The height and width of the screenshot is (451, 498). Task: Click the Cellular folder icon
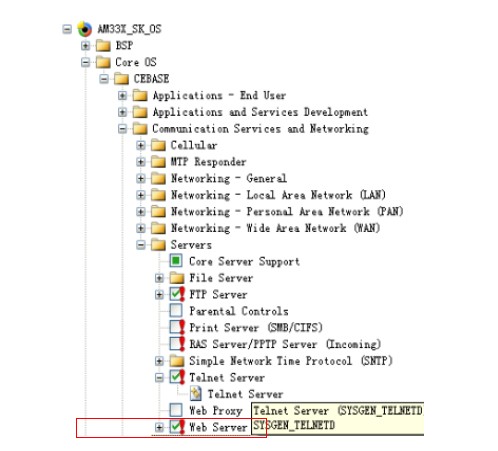click(x=158, y=145)
